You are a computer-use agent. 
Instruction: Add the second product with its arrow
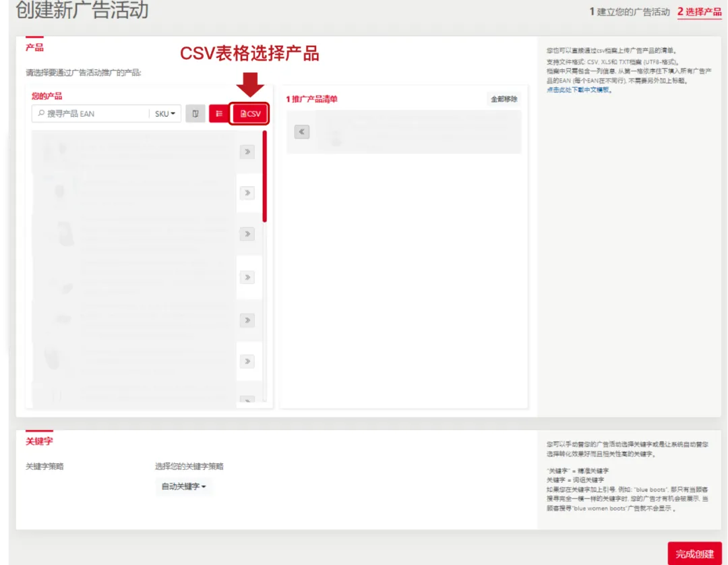pyautogui.click(x=247, y=193)
